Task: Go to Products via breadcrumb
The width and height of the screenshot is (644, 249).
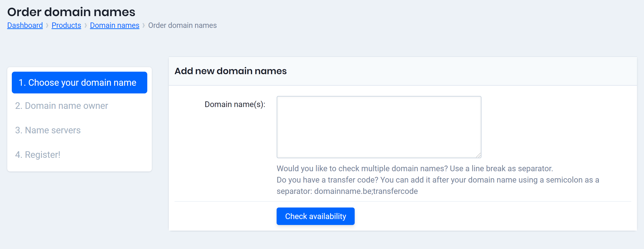Action: coord(66,25)
